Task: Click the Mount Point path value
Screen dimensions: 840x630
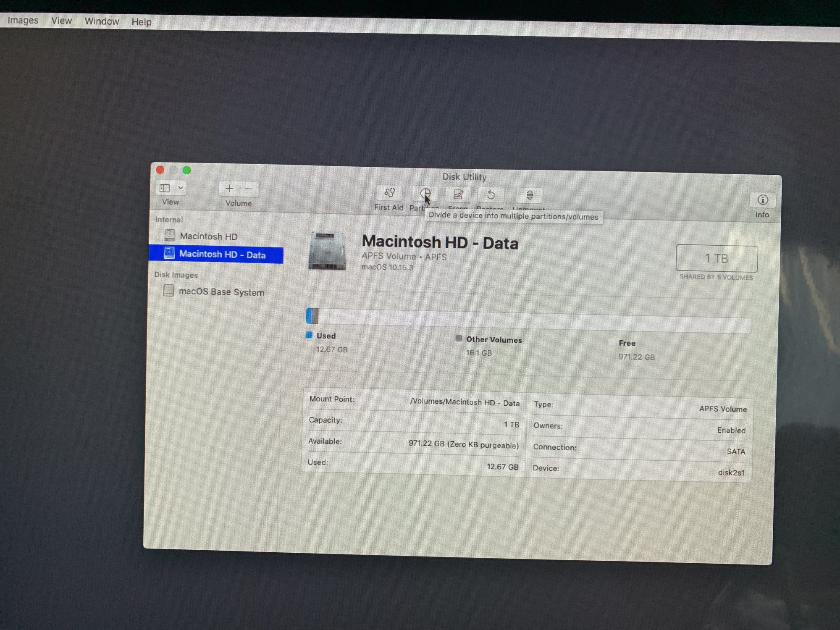Action: pyautogui.click(x=465, y=402)
